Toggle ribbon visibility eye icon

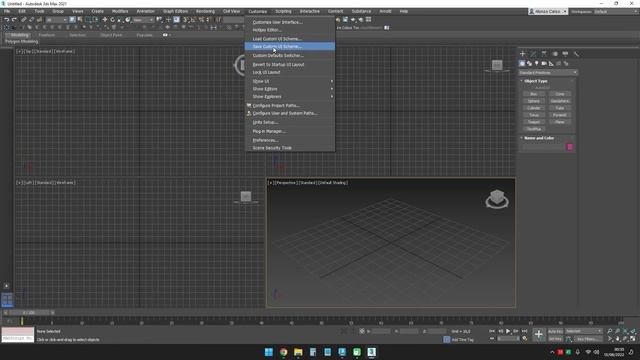pyautogui.click(x=165, y=35)
